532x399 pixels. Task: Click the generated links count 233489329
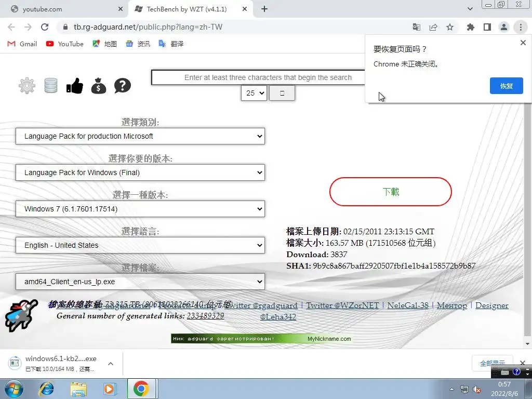(x=205, y=316)
